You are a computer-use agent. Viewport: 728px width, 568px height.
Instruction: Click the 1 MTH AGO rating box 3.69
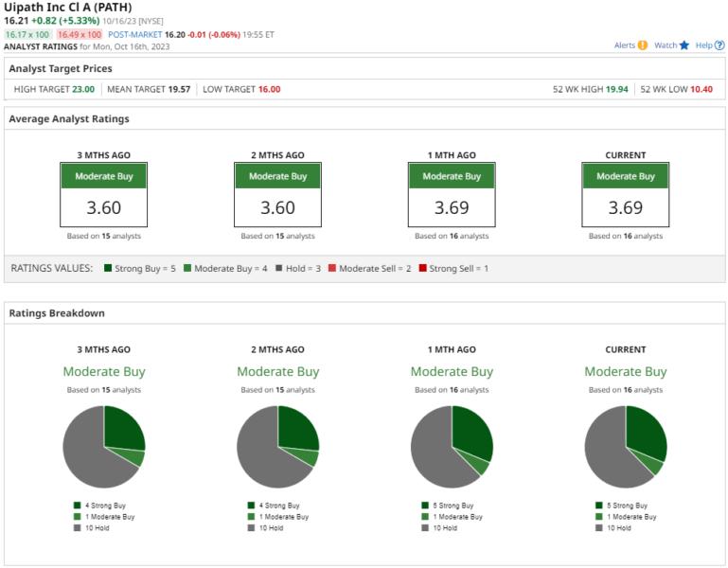[x=452, y=195]
